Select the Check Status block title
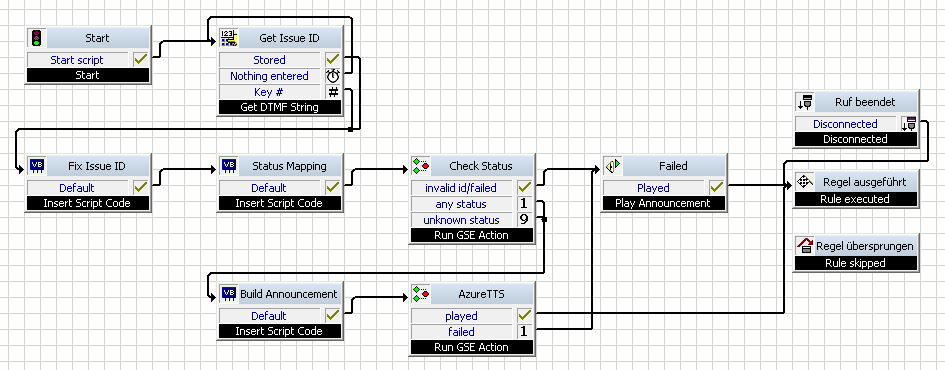The height and width of the screenshot is (370, 945). click(x=481, y=166)
